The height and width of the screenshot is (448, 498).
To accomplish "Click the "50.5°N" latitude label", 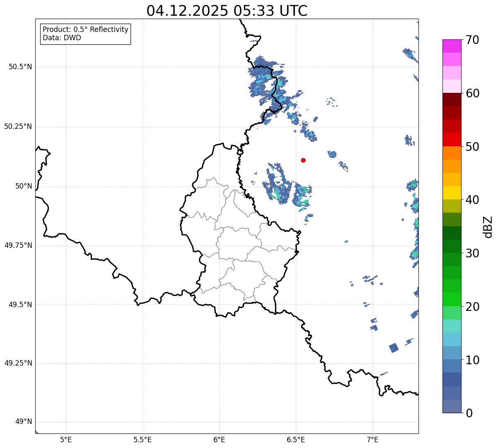I will [x=20, y=67].
